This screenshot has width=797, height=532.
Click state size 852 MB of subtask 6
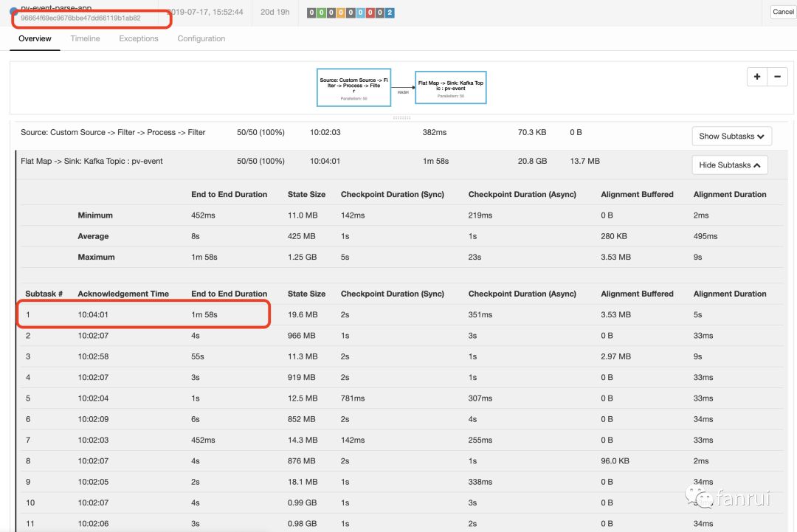click(301, 419)
